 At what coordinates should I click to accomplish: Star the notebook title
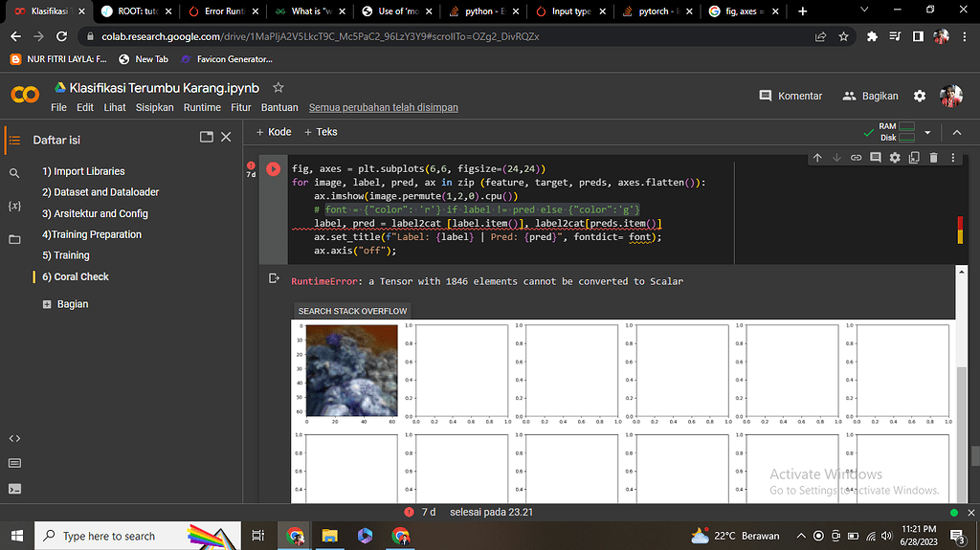(x=278, y=87)
